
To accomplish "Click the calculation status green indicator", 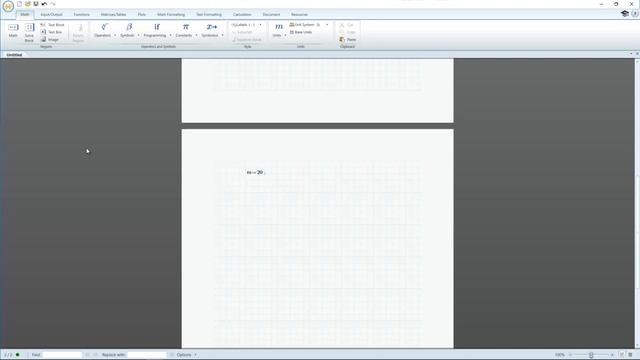I will [18, 355].
